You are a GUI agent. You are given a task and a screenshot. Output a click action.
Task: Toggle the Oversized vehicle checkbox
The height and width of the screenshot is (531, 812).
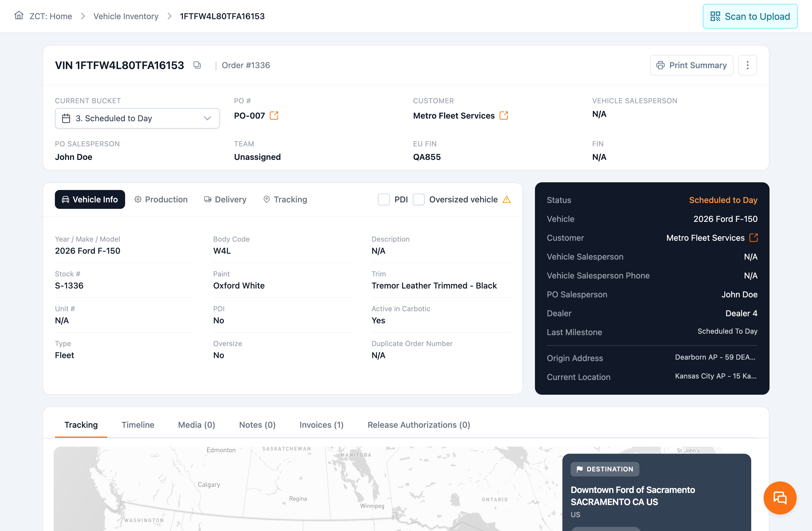tap(419, 199)
